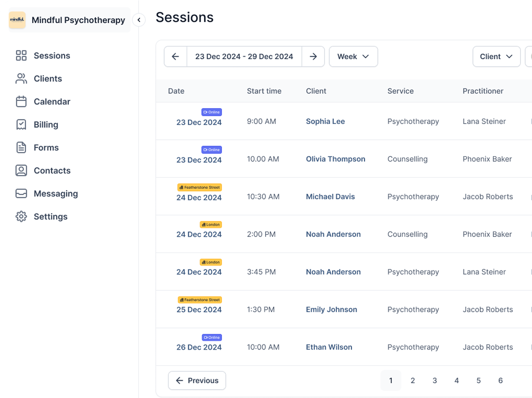
Task: Open Messaging via the inbox icon
Action: pos(21,193)
